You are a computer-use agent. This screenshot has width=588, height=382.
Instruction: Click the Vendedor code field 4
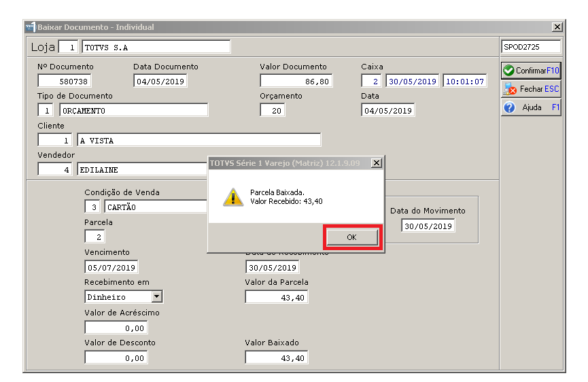(x=55, y=169)
